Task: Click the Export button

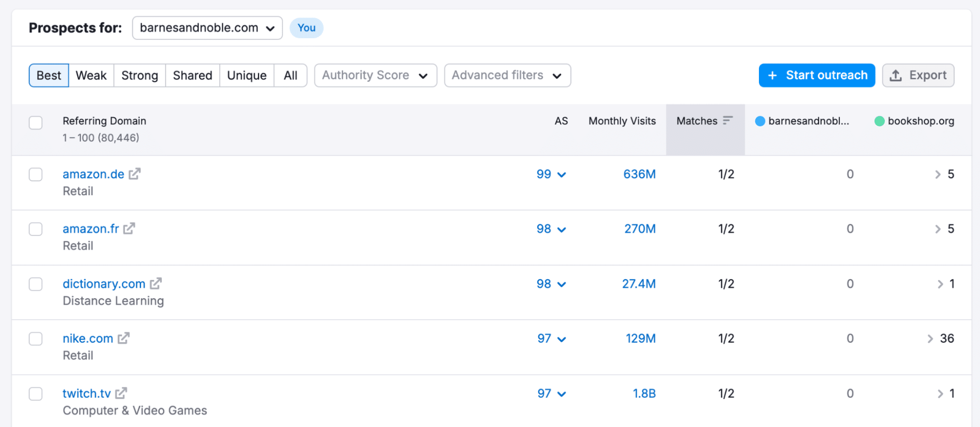Action: click(x=918, y=75)
